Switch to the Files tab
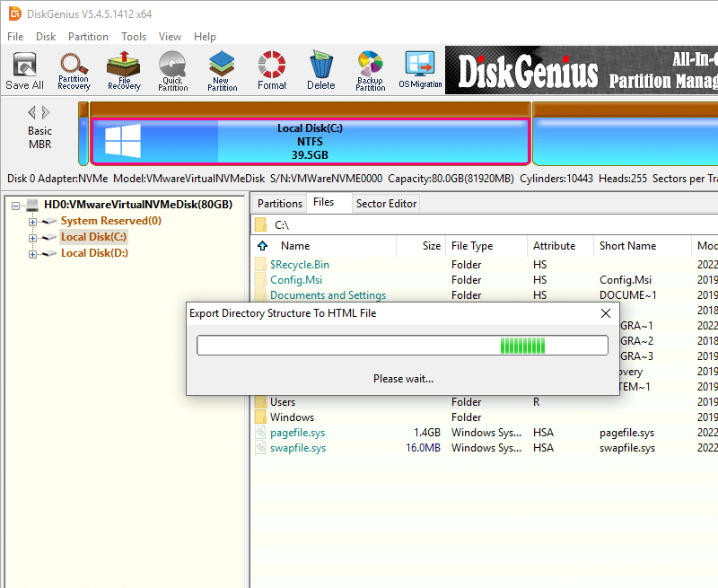This screenshot has width=718, height=588. click(323, 202)
